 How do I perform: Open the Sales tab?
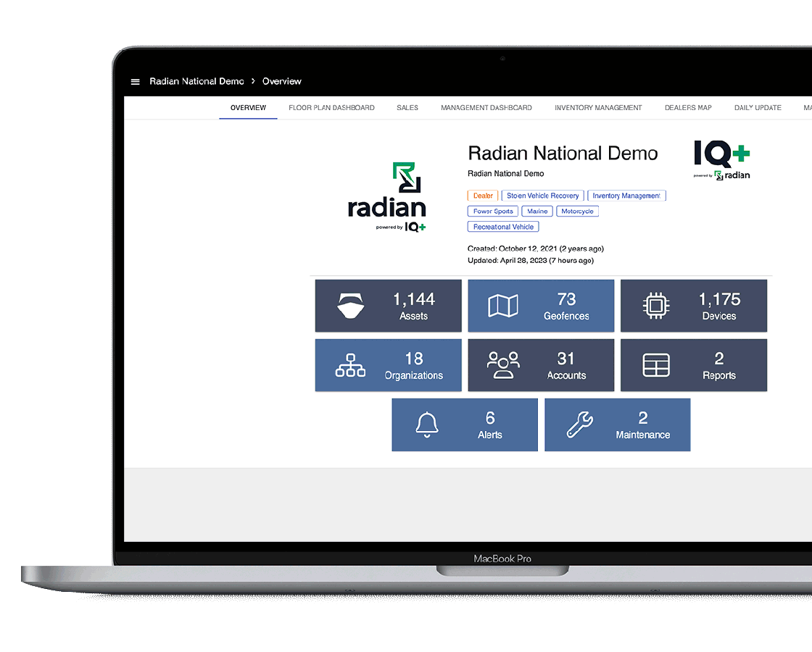click(407, 108)
